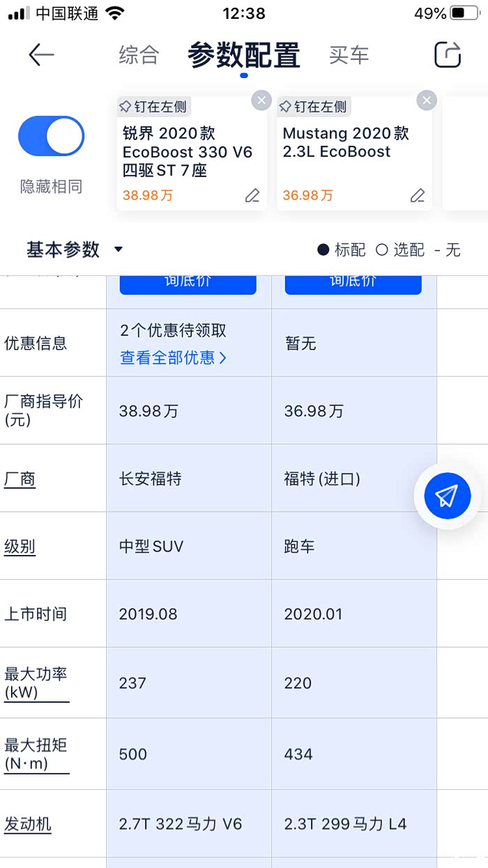The width and height of the screenshot is (488, 868).
Task: Edit the Mustang car selection pencil icon
Action: click(x=418, y=196)
